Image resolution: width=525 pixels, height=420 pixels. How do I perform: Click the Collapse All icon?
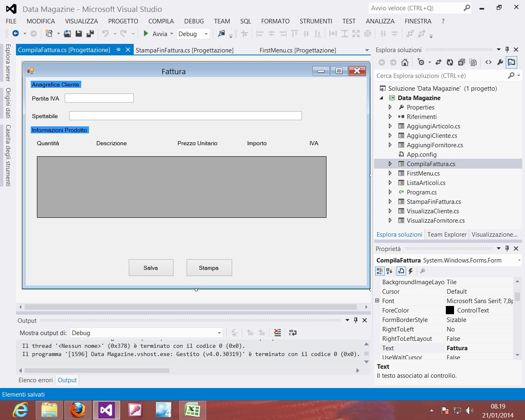pos(461,62)
